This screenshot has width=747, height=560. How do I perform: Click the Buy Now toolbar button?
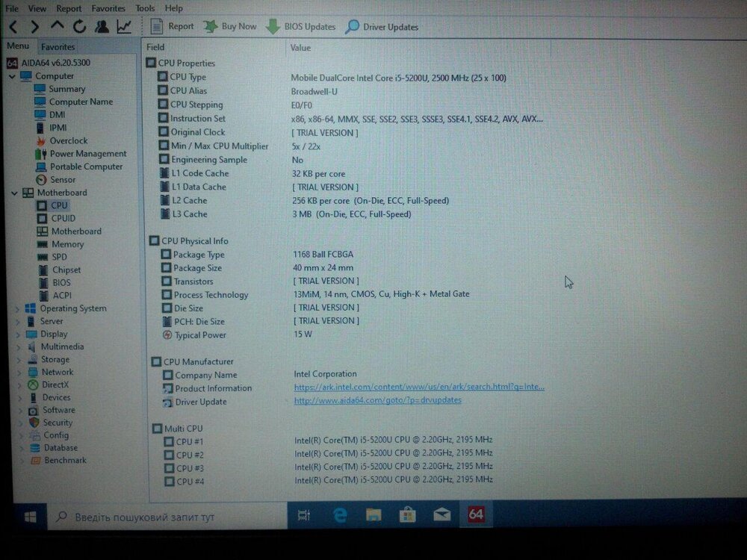[x=230, y=26]
